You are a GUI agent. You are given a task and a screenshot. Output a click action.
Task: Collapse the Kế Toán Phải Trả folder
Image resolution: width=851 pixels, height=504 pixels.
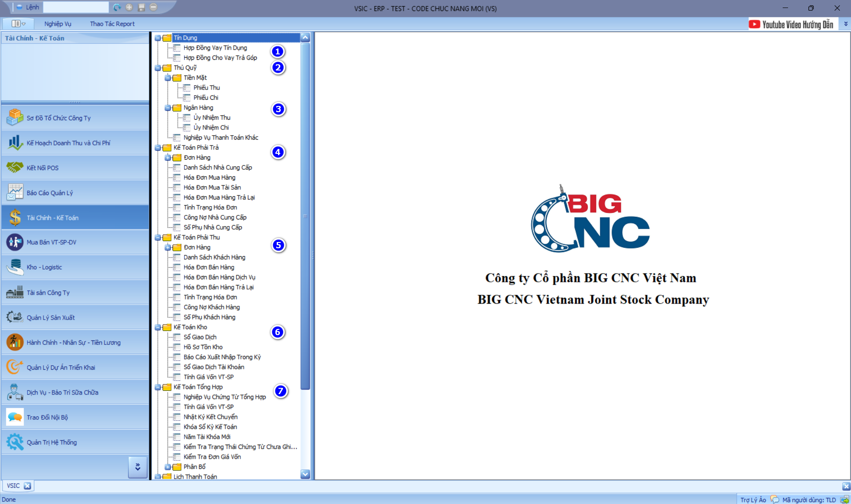pos(158,148)
